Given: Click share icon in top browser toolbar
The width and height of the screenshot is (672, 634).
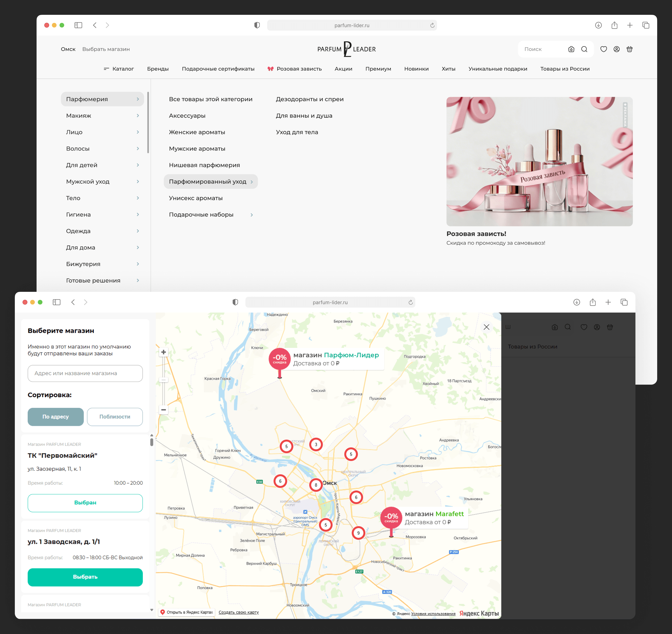Looking at the screenshot, I should [x=614, y=25].
